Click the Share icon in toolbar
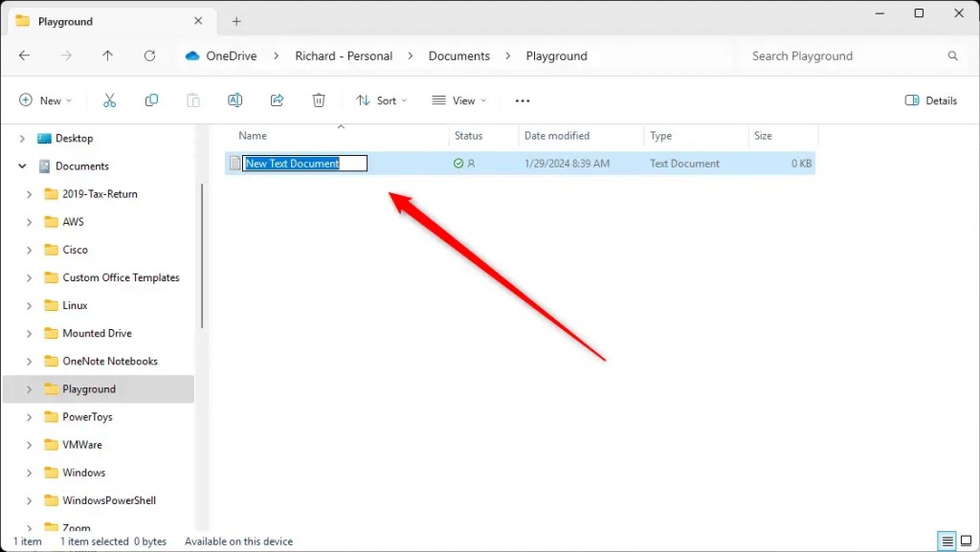 point(277,100)
